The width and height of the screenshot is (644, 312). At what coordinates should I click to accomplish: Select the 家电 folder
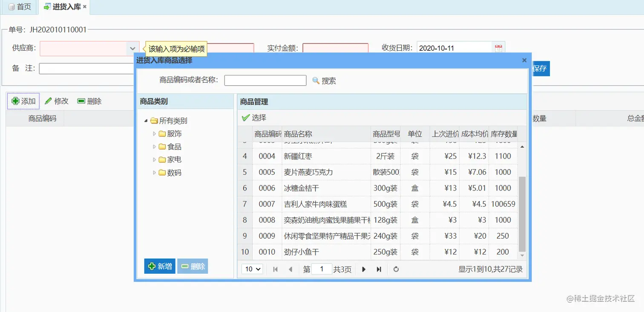(x=170, y=159)
